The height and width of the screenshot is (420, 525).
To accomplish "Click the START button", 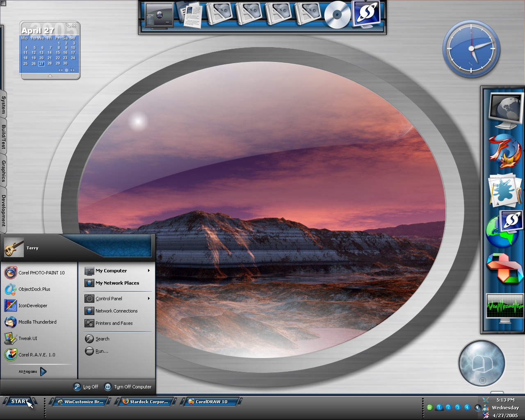I will tap(20, 402).
